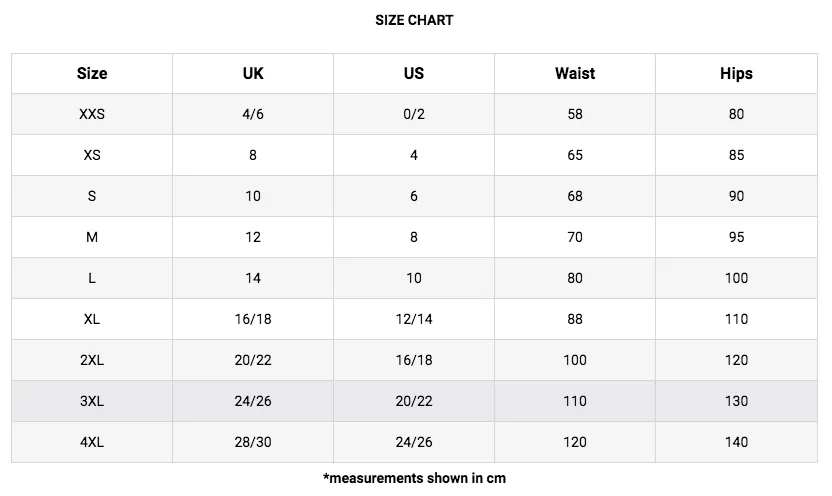Select the Waist column header
The height and width of the screenshot is (496, 832).
[575, 73]
